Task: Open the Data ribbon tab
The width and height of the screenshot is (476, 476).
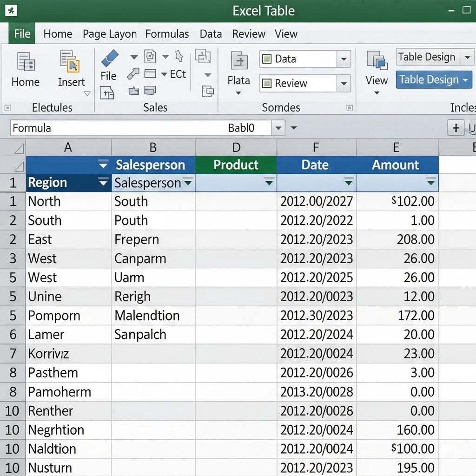Action: click(211, 33)
